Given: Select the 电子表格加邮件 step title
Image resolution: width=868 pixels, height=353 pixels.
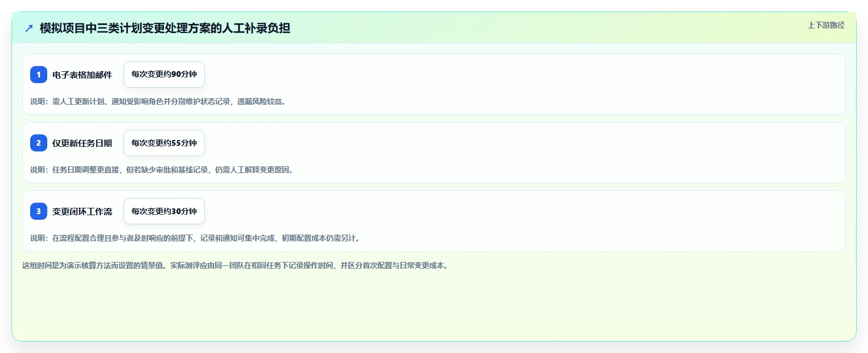Looking at the screenshot, I should [82, 75].
